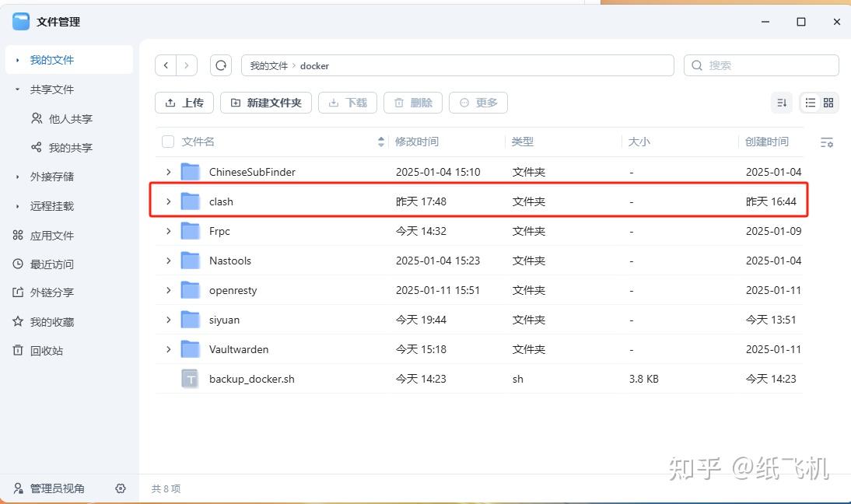Screen dimensions: 851x504
Task: Click the star icon for 我的收藏
Action: click(x=17, y=321)
